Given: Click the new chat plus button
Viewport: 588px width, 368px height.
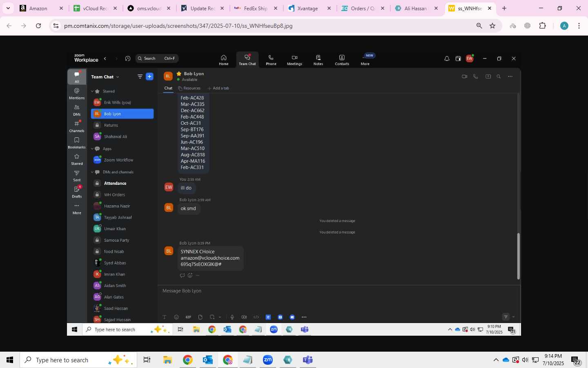Looking at the screenshot, I should pos(149,76).
